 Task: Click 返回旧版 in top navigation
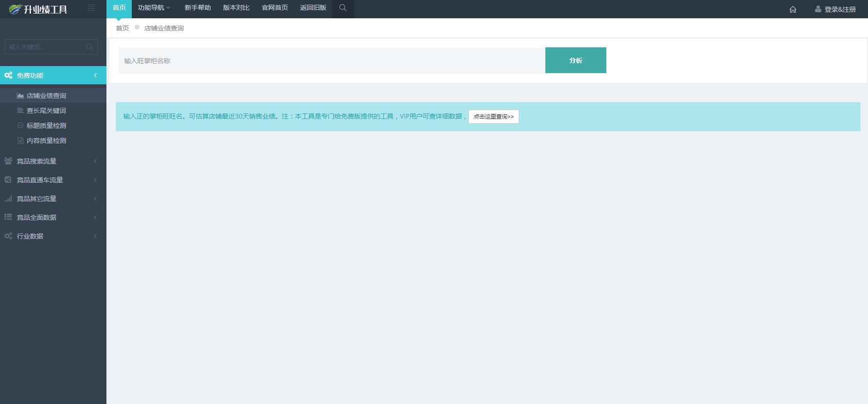[x=313, y=8]
